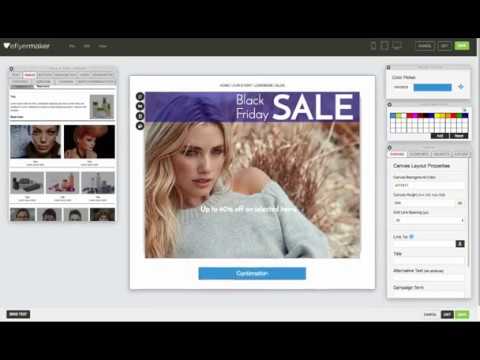The height and width of the screenshot is (360, 480).
Task: Click the color palette panel header icon
Action: (389, 105)
